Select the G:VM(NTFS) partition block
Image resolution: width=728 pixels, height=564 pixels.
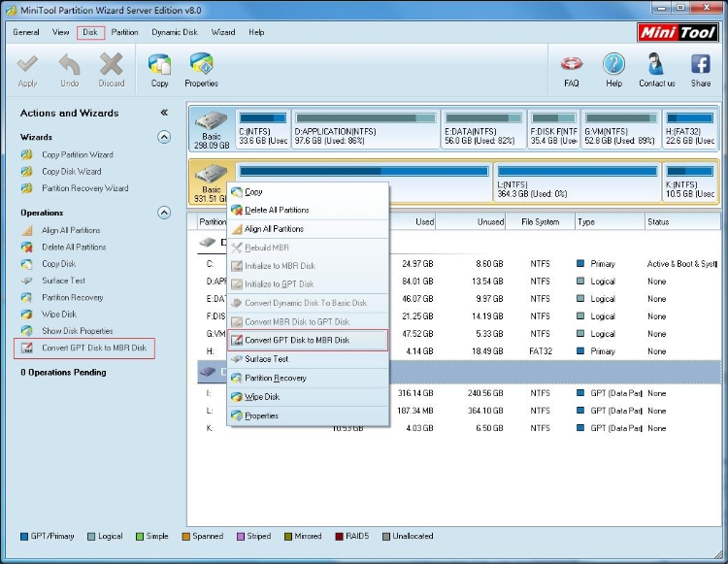point(621,129)
